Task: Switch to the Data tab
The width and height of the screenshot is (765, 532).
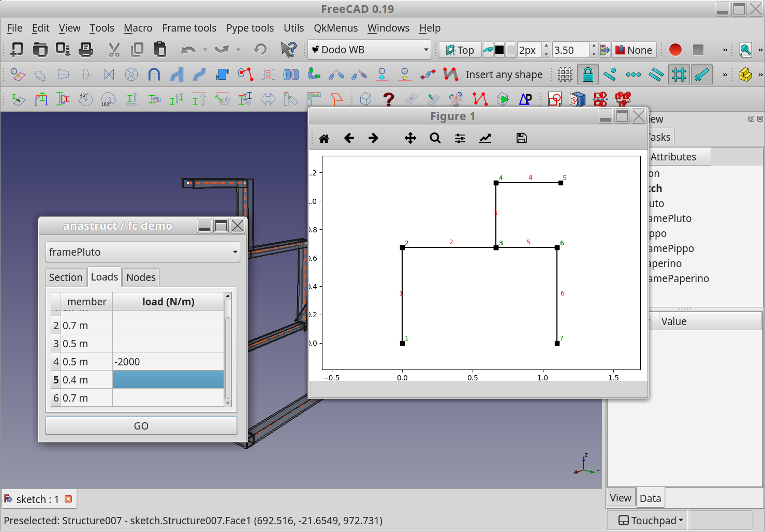Action: pos(650,498)
